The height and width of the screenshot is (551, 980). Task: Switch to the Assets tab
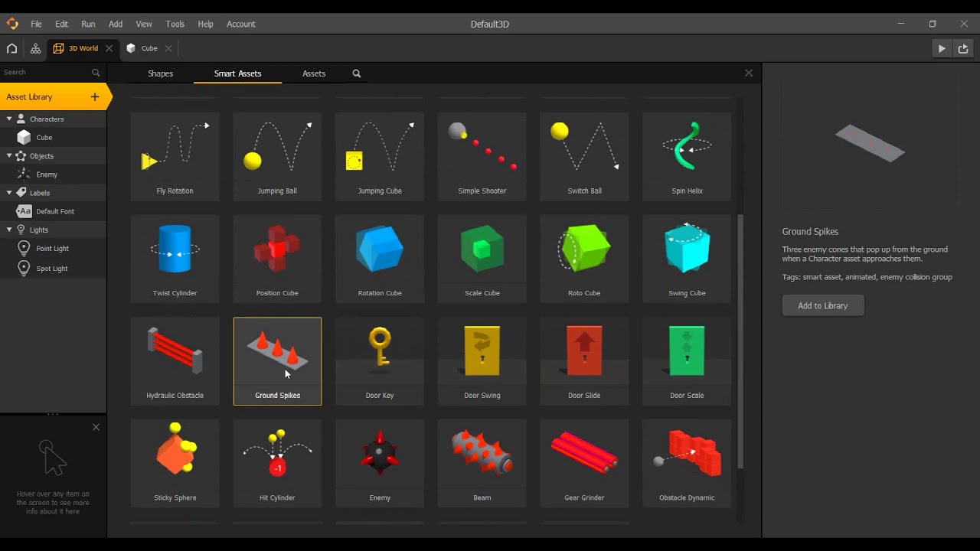pos(314,73)
